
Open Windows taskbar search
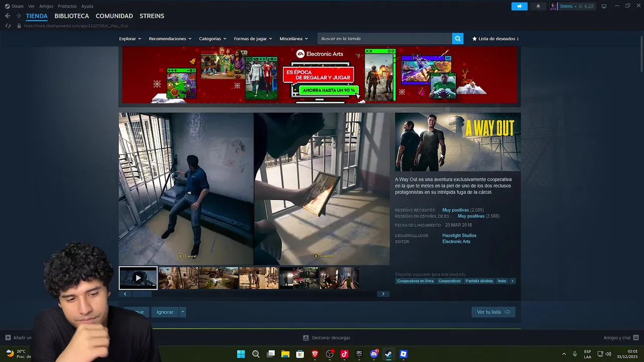pos(256,354)
